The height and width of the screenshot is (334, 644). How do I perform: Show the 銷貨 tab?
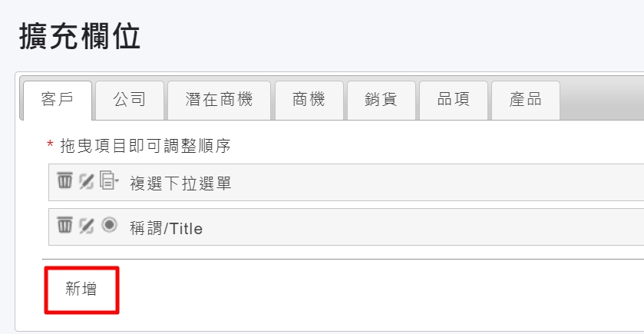pos(381,99)
